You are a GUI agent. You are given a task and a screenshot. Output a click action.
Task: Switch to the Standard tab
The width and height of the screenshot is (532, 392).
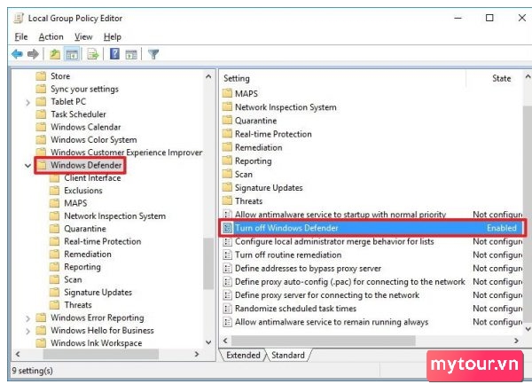pos(288,355)
